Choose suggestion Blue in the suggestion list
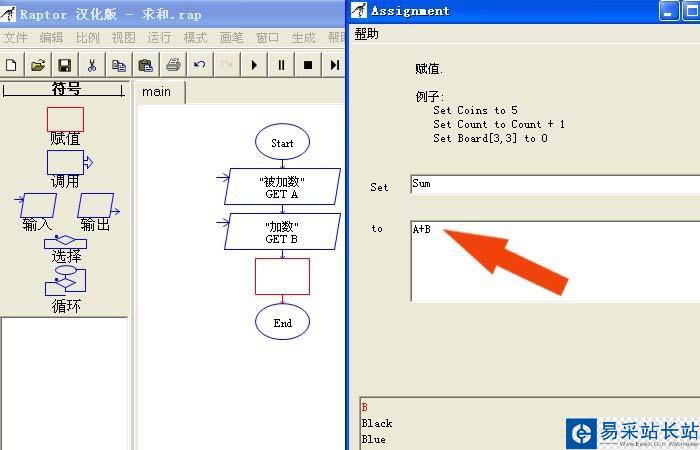This screenshot has width=700, height=450. click(x=374, y=439)
